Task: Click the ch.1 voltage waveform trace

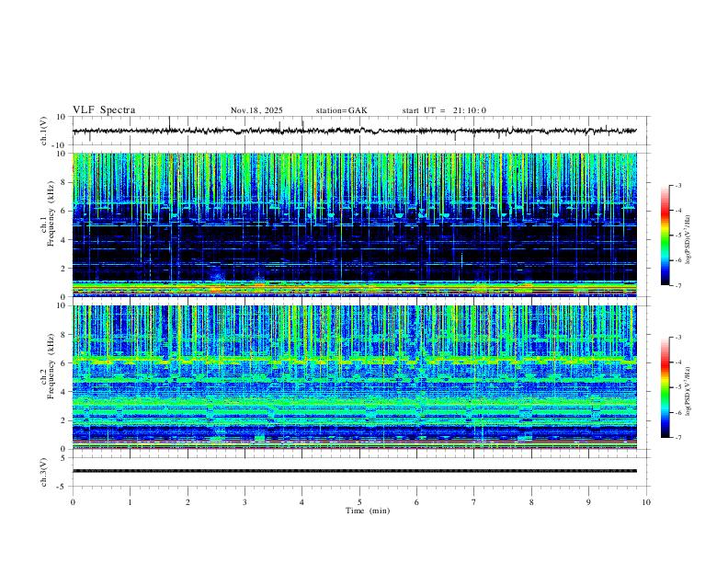Action: (355, 131)
